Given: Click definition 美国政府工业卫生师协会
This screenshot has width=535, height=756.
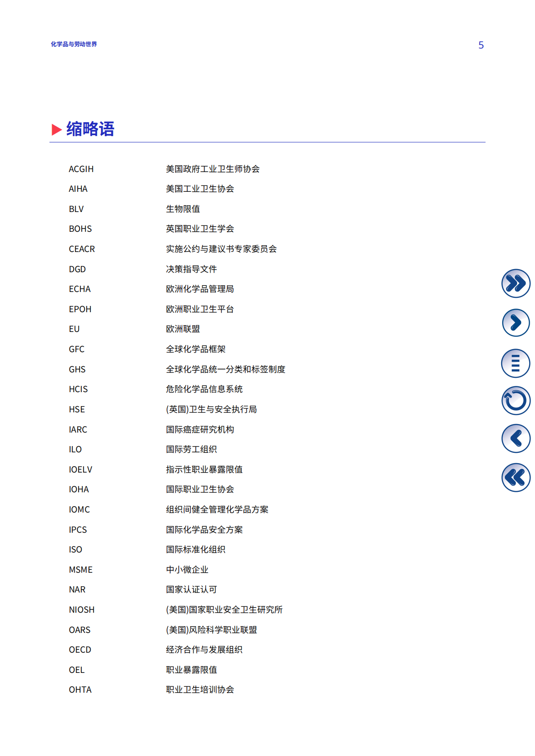Looking at the screenshot, I should click(x=213, y=169).
